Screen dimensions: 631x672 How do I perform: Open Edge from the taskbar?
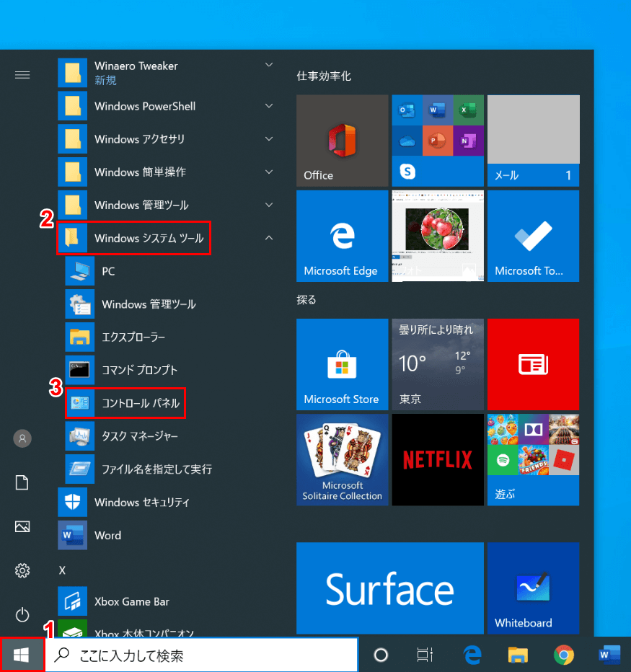click(x=472, y=655)
